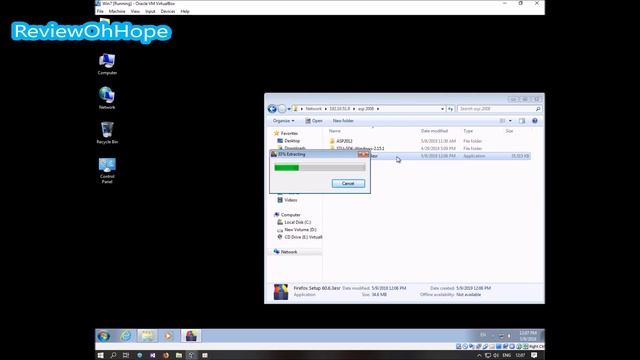The height and width of the screenshot is (360, 640).
Task: Cancel the extraction dialog
Action: 348,184
